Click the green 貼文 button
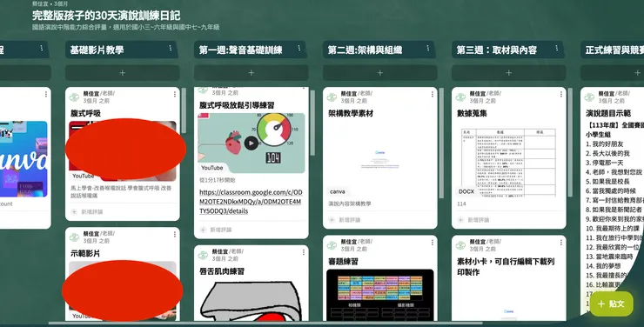 coord(612,304)
